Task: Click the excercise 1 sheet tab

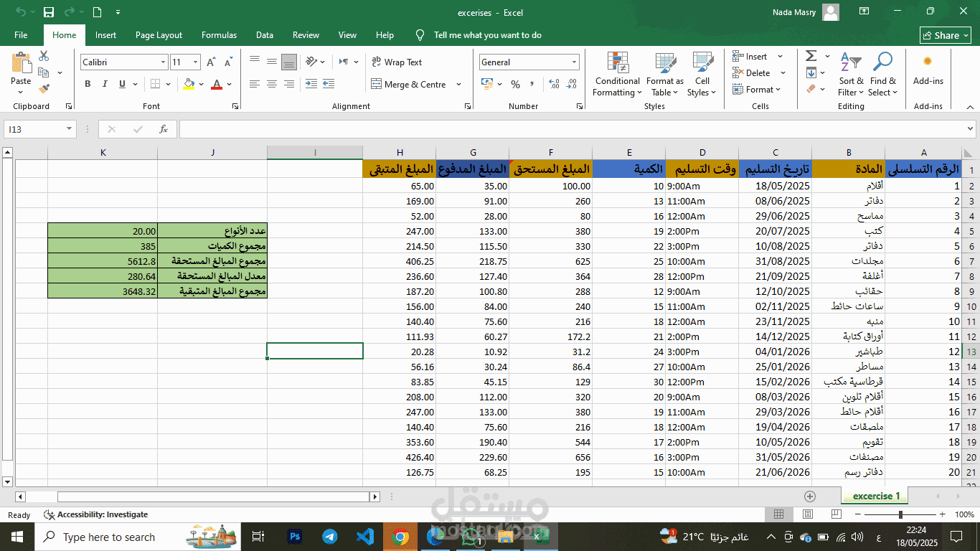Action: (x=875, y=496)
